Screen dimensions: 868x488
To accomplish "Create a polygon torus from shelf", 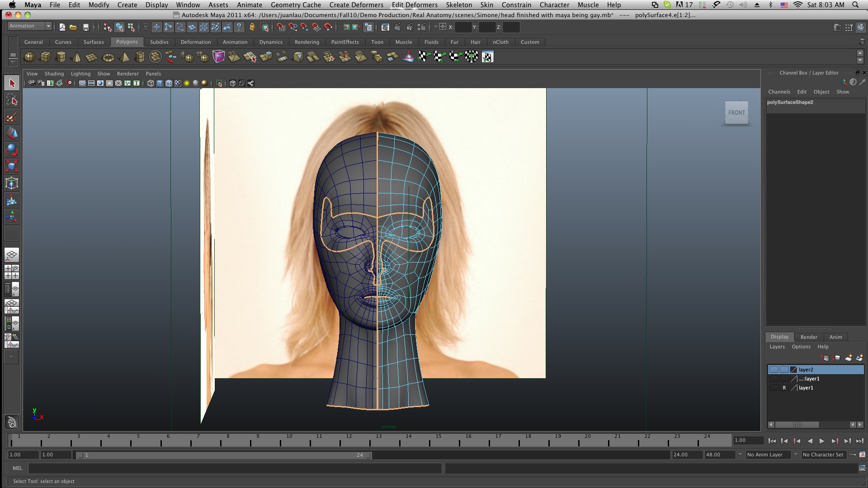I will pyautogui.click(x=108, y=57).
